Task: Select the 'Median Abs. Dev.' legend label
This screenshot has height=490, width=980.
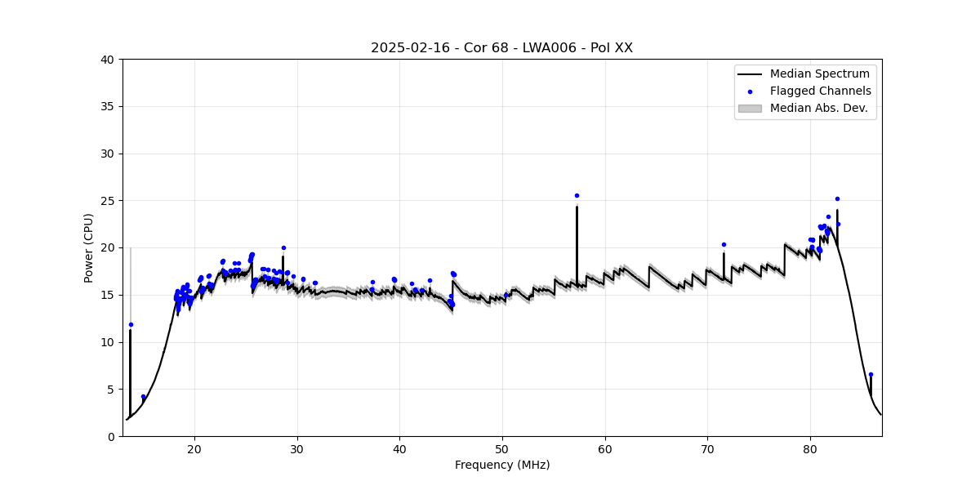Action: click(x=818, y=109)
